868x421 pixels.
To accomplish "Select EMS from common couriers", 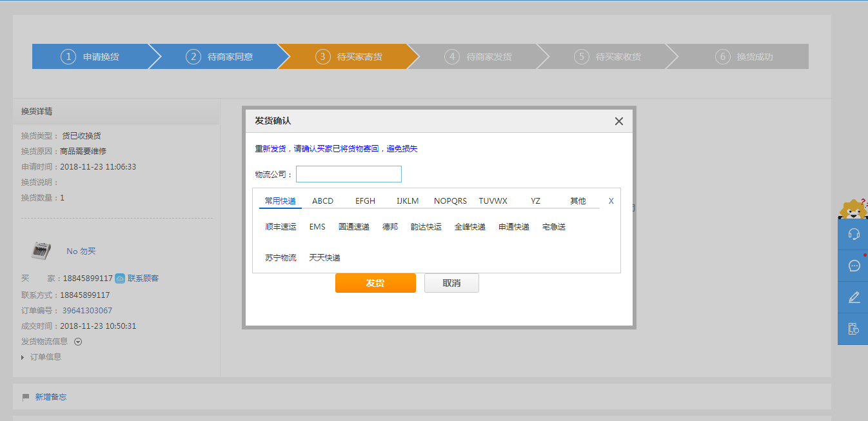I will point(317,227).
